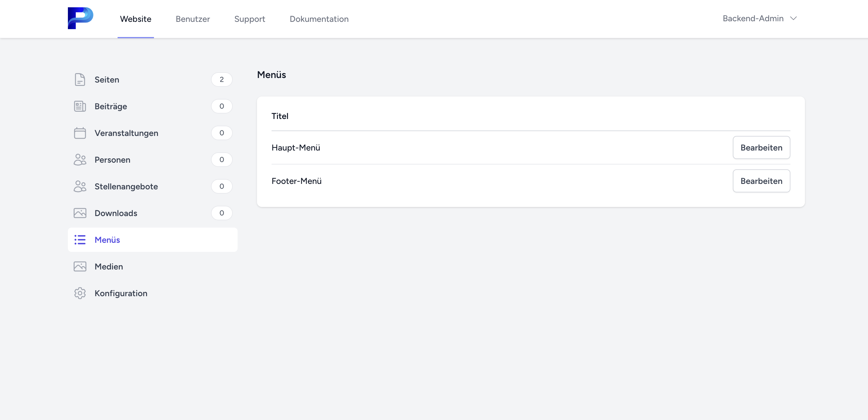
Task: Click the Stellenangebote people icon
Action: pyautogui.click(x=80, y=186)
